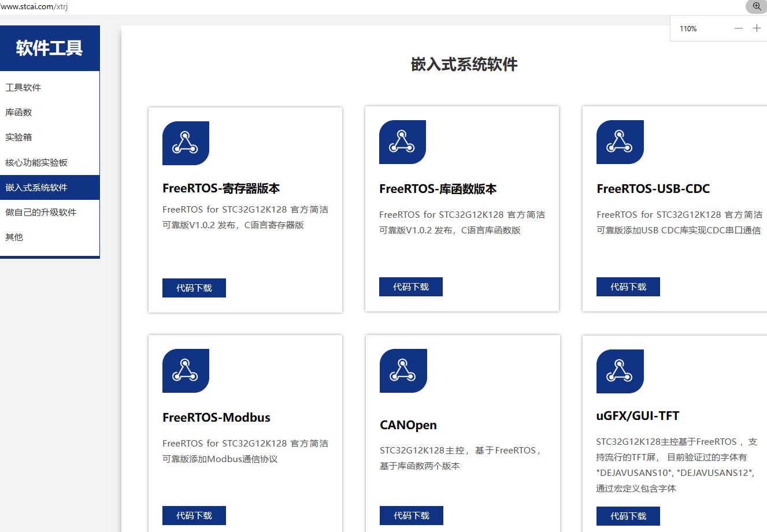Click the CANOpen title
This screenshot has height=532, width=767.
(x=408, y=425)
